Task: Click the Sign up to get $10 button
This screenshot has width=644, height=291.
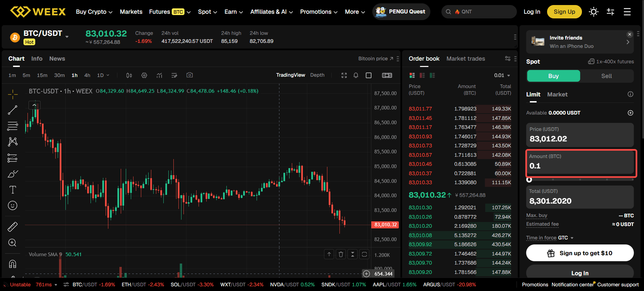Action: point(580,253)
